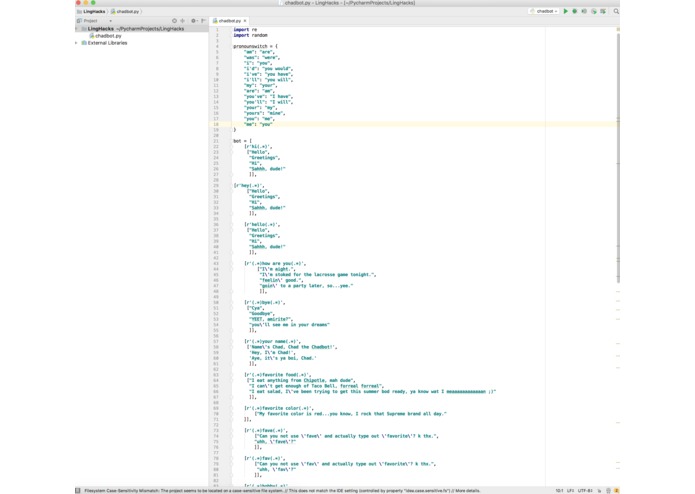Start debugging with the green bug icon
The width and height of the screenshot is (695, 494).
pyautogui.click(x=574, y=11)
